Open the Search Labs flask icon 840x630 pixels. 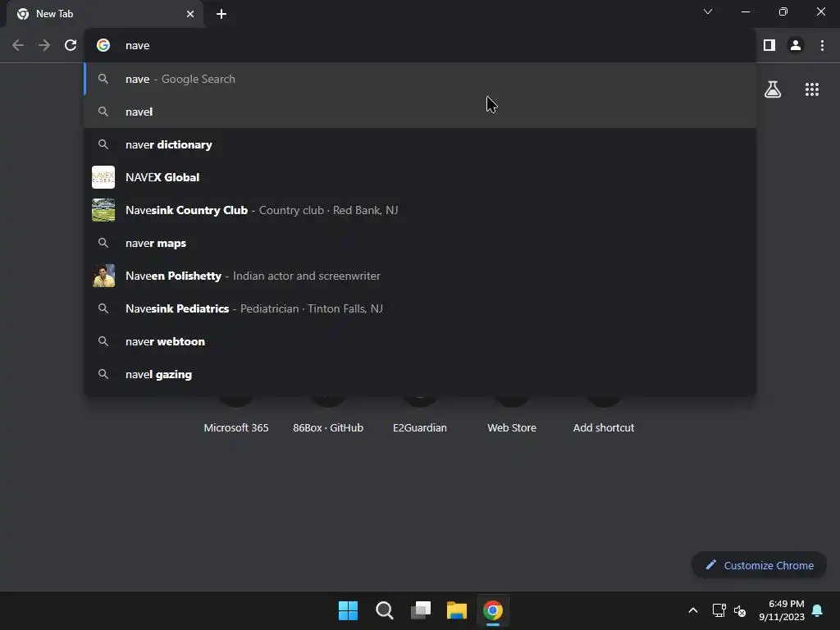point(773,89)
